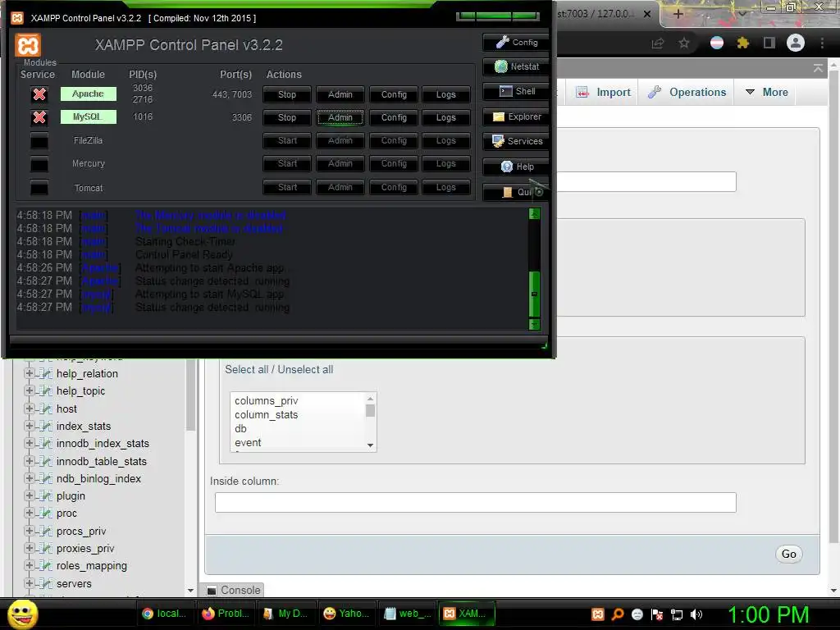Switch to the Import tab
The height and width of the screenshot is (630, 840).
(x=604, y=92)
